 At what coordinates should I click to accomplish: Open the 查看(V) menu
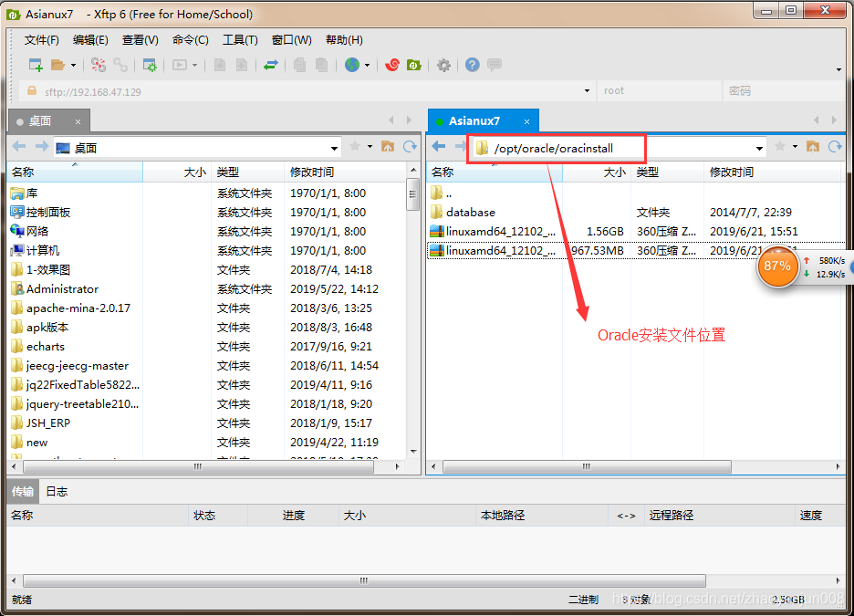(140, 40)
